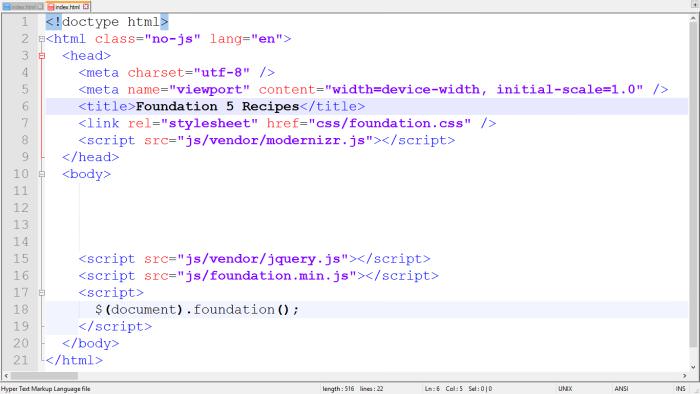Switch to the index.html tab
This screenshot has width=700, height=394.
click(x=68, y=7)
